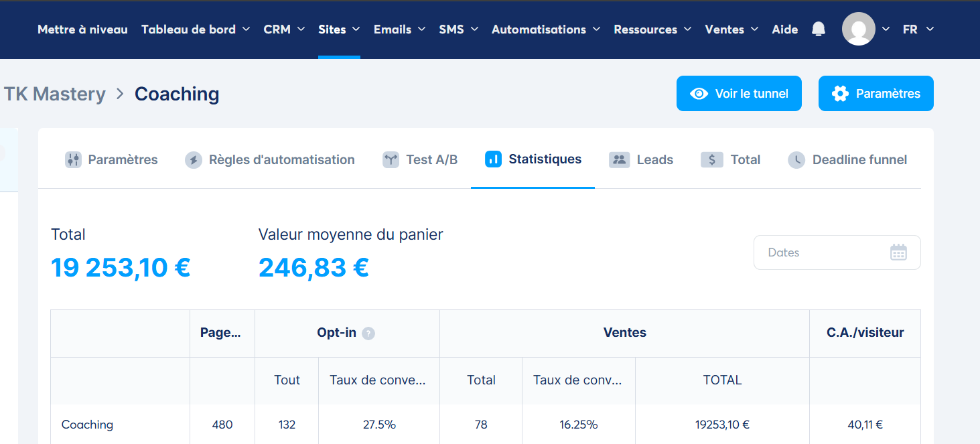Viewport: 980px width, 444px height.
Task: Open the Ventes navigation dropdown
Action: pyautogui.click(x=731, y=29)
